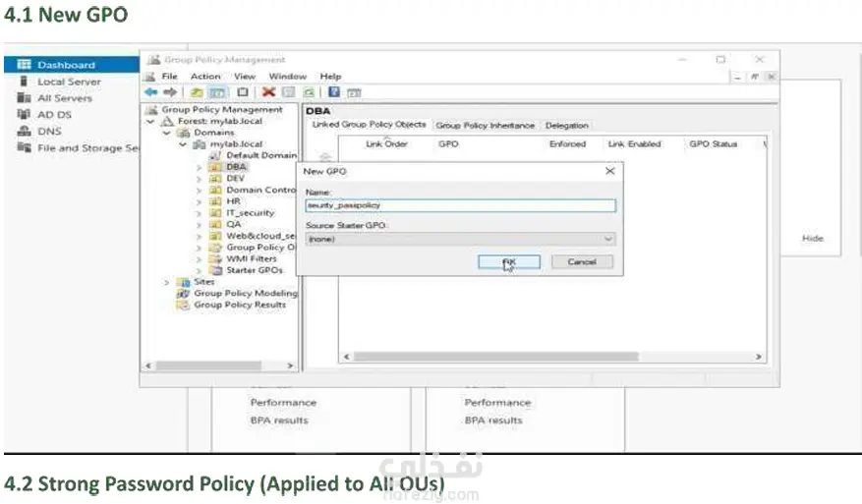The width and height of the screenshot is (862, 504).
Task: Click the Starter GPOs folder icon
Action: (x=216, y=270)
